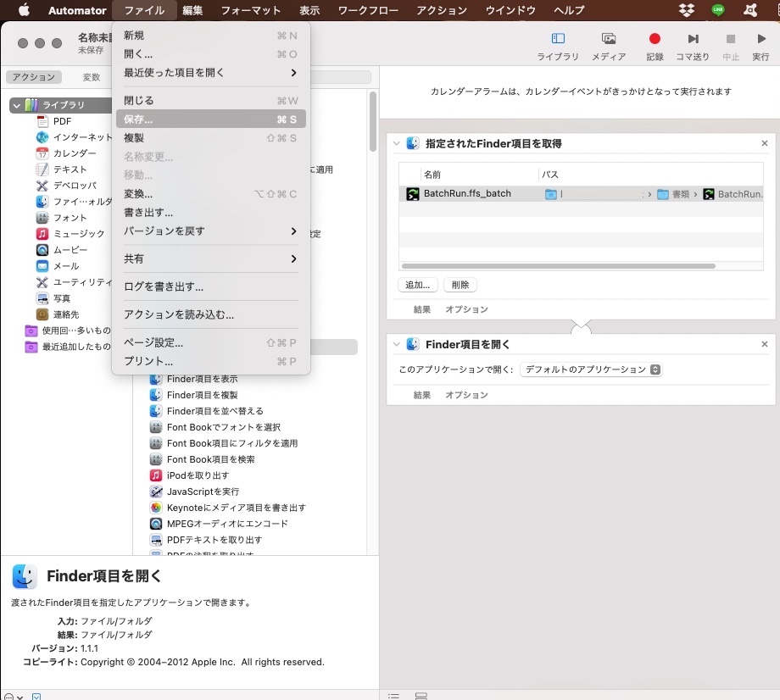Open the 使用回…多いもの smart folder
Viewport: 780px width, 700px height.
point(68,331)
